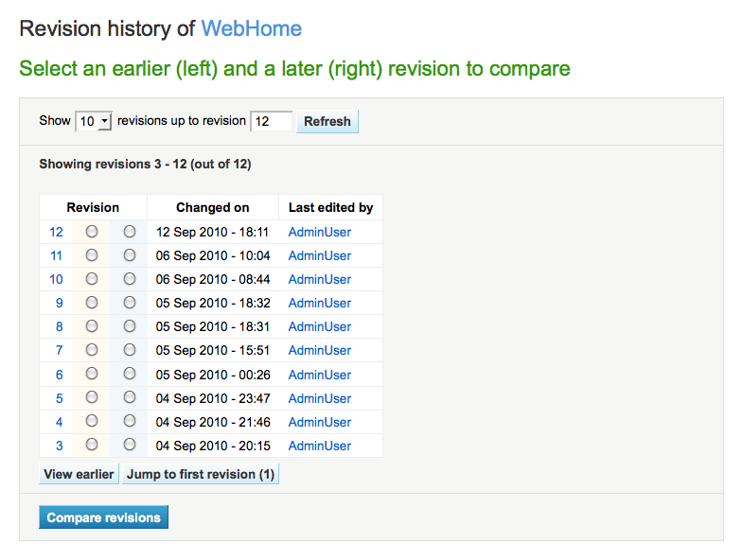Viewport: 743px width, 560px height.
Task: Open revision 4 number link
Action: click(x=60, y=422)
